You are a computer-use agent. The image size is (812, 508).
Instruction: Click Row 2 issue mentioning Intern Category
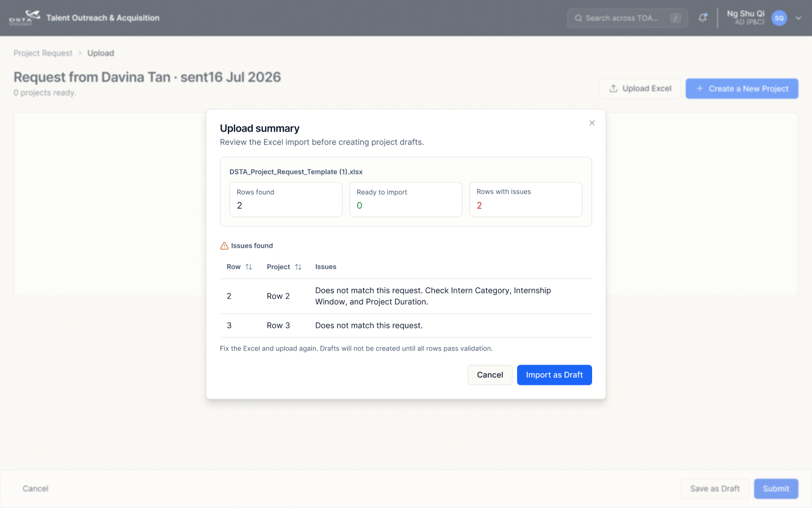pyautogui.click(x=433, y=296)
